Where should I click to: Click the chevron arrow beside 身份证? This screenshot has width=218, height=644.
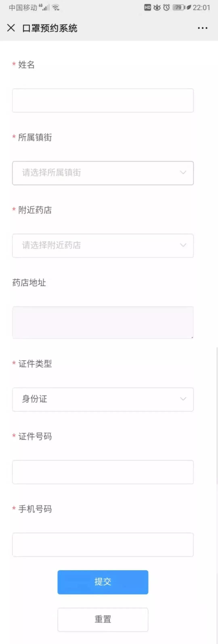pos(183,399)
